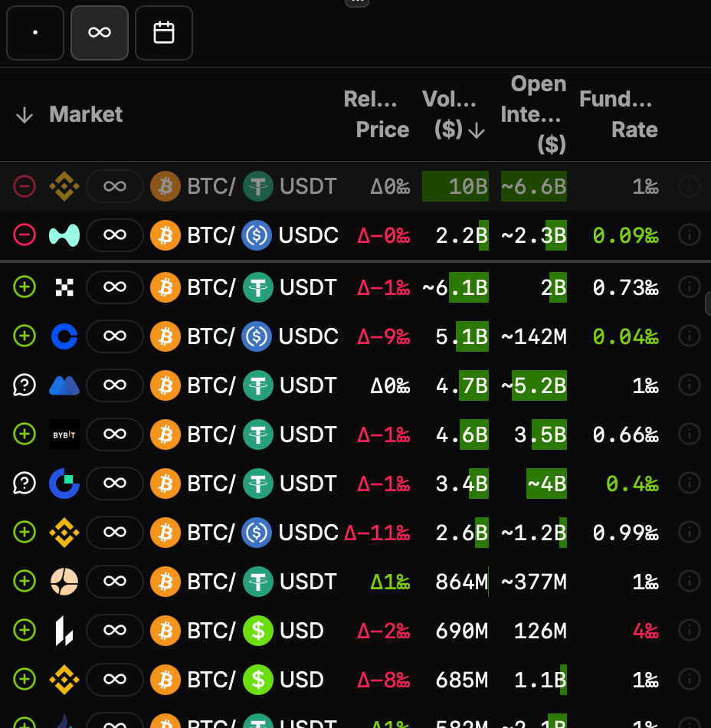Click the Δ-11‰ relative price value
Screen dimensions: 711x728
[377, 533]
